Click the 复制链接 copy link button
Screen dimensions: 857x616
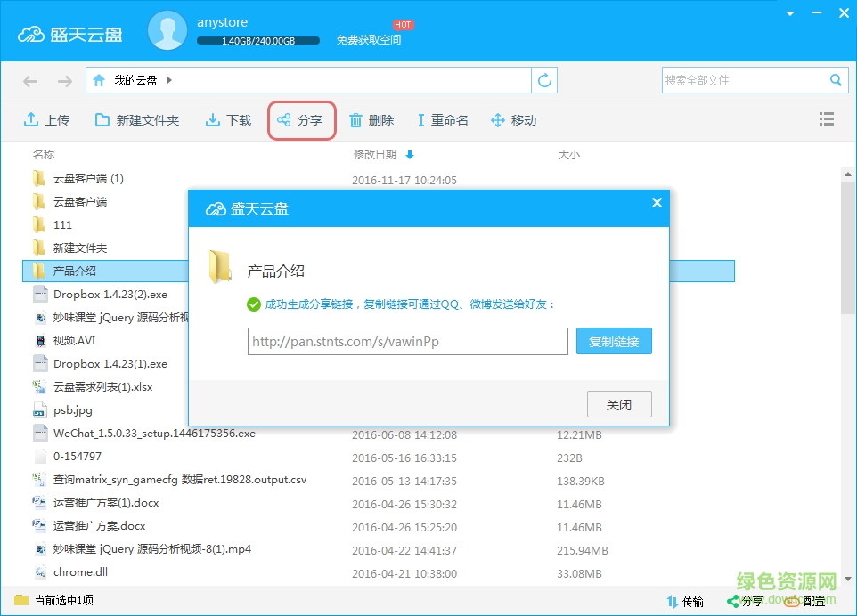tap(614, 341)
